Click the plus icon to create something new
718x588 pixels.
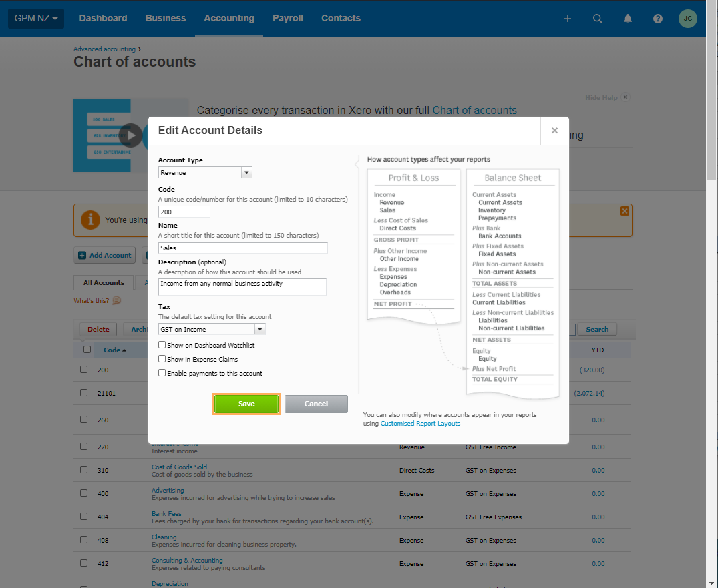click(567, 19)
